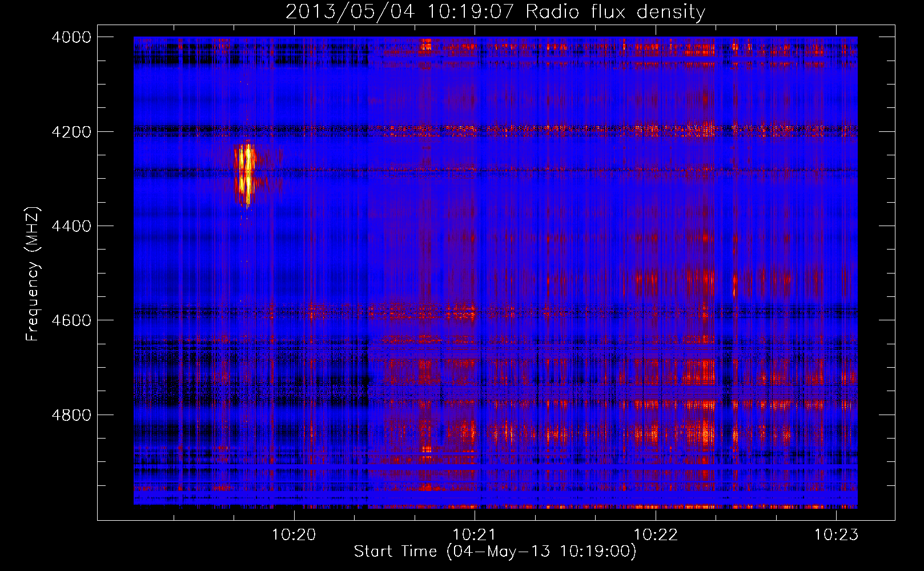
Task: Click the plot title "2013/05/04 10:19:07 Radio flux density"
Action: pos(495,11)
